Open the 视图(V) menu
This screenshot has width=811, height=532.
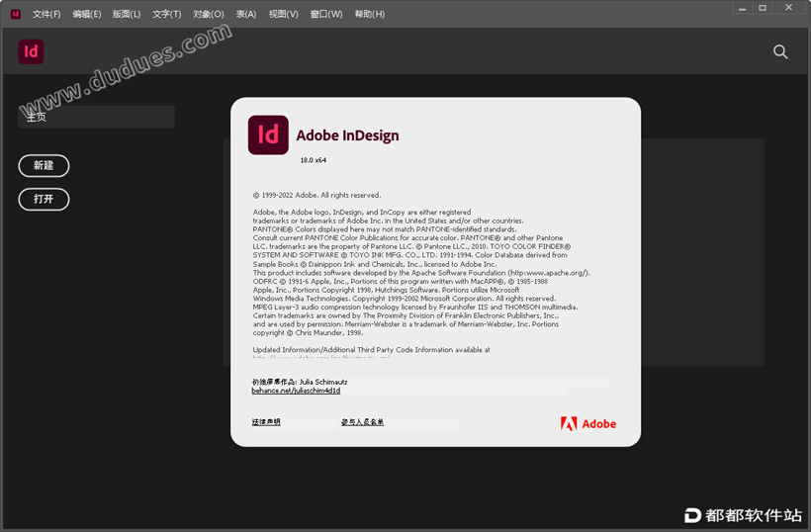[x=284, y=14]
